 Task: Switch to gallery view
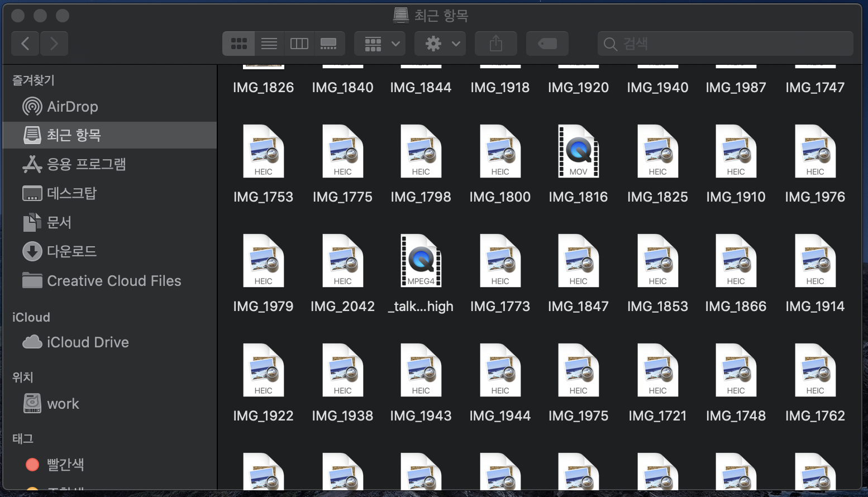click(329, 44)
